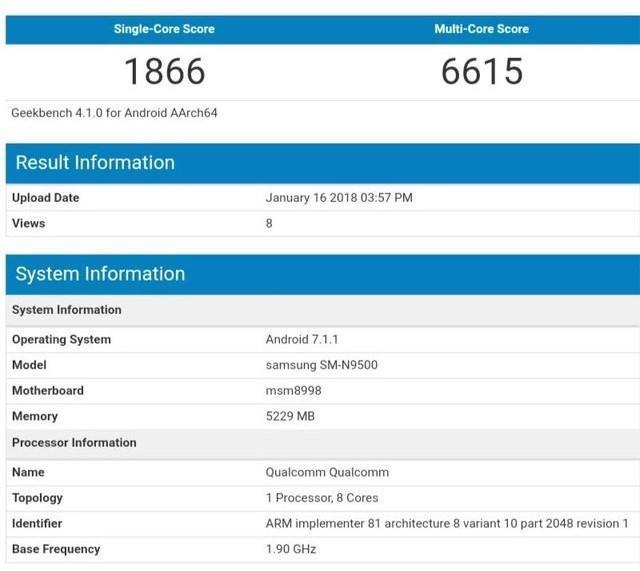Click the Multi-Core Score header
This screenshot has width=640, height=571.
tap(481, 29)
